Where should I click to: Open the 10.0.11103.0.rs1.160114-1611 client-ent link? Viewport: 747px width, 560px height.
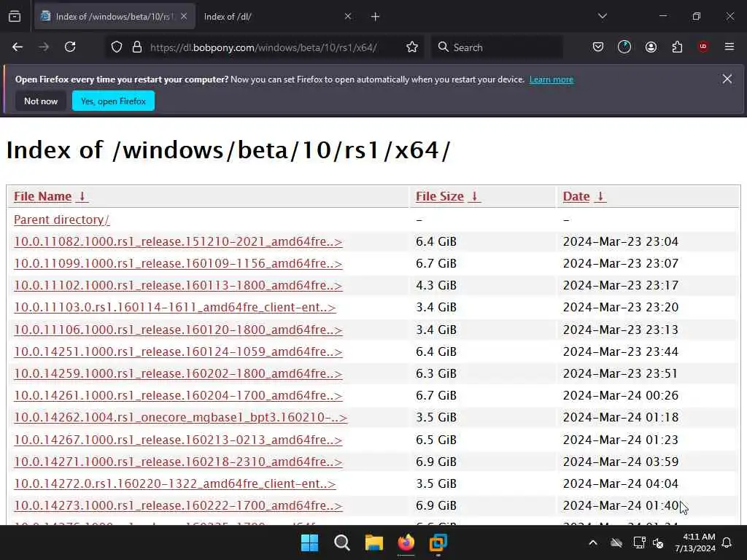175,307
